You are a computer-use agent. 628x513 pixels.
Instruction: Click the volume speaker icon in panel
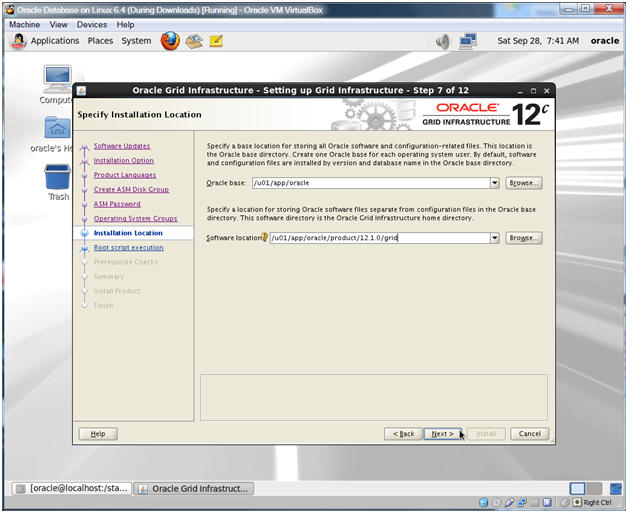443,41
